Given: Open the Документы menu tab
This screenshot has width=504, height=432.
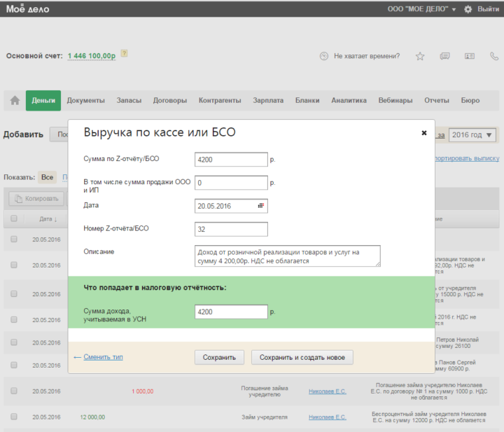Looking at the screenshot, I should point(85,101).
